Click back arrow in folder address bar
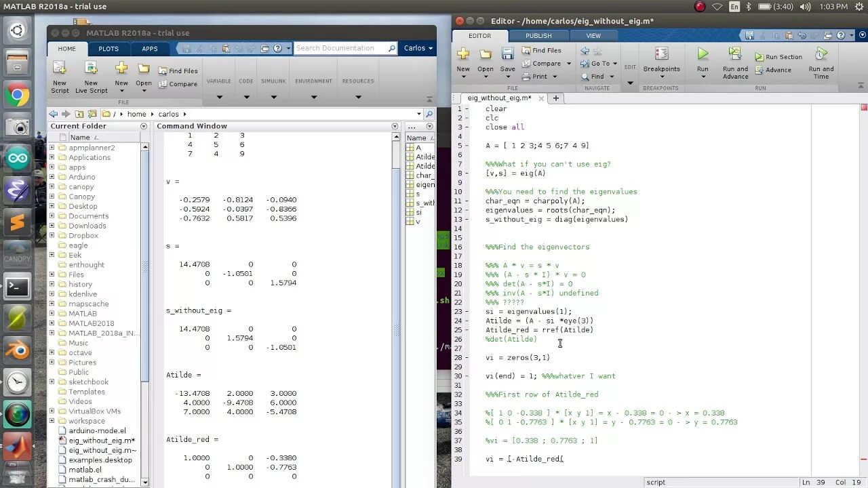Viewport: 868px width, 488px height. (x=54, y=114)
